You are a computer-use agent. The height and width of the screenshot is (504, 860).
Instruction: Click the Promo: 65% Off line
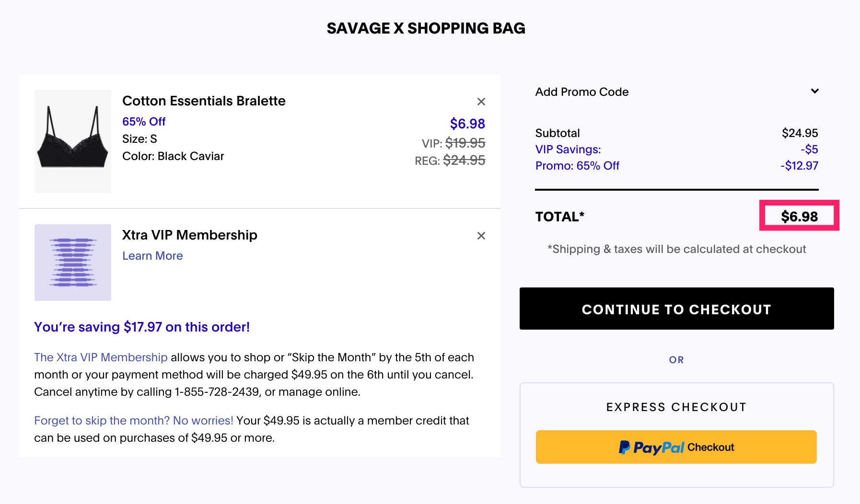(577, 165)
